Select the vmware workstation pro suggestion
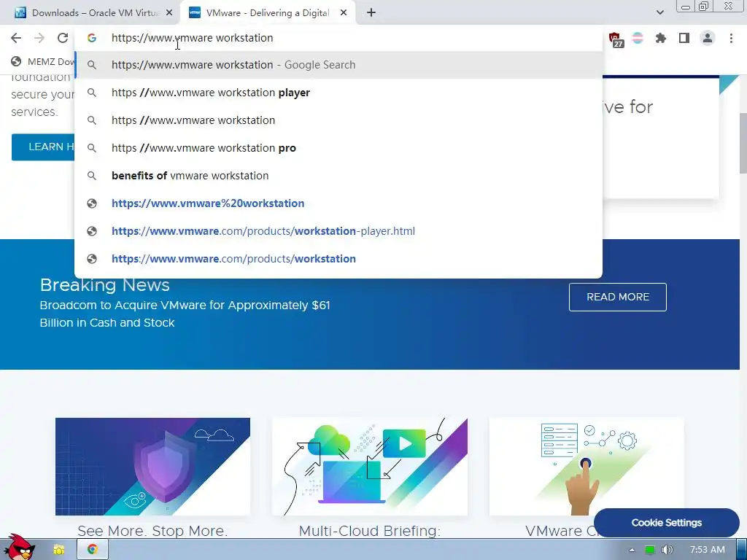 [338, 147]
